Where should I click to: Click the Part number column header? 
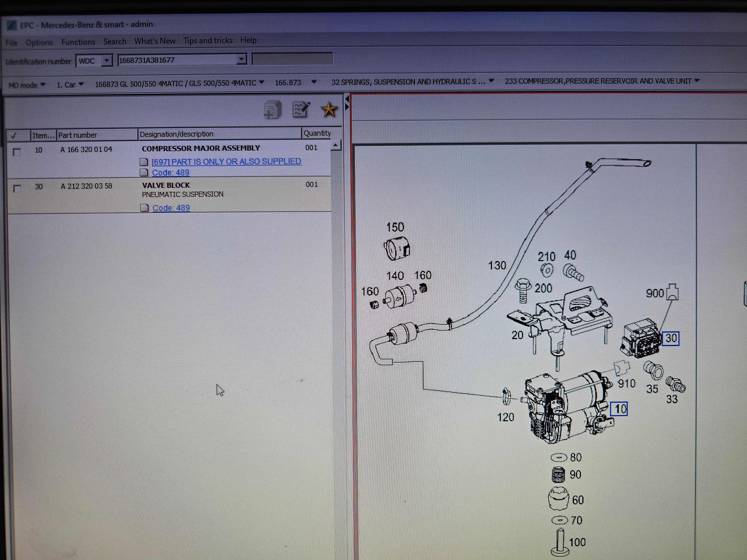tap(97, 135)
